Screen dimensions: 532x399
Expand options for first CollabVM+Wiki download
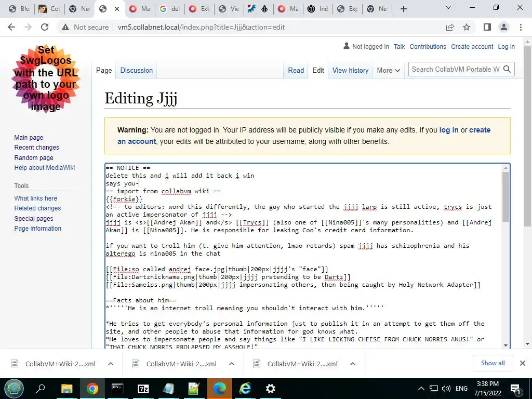111,364
